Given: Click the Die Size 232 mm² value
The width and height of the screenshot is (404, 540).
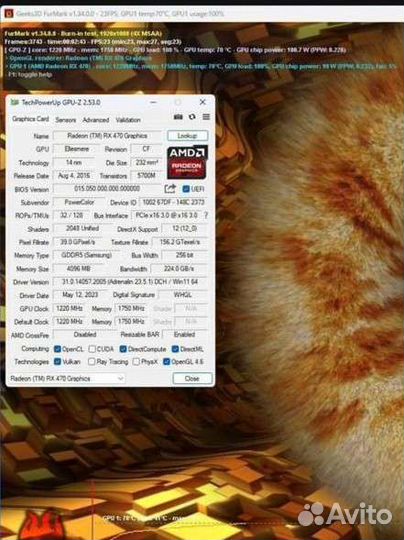Looking at the screenshot, I should [x=147, y=162].
